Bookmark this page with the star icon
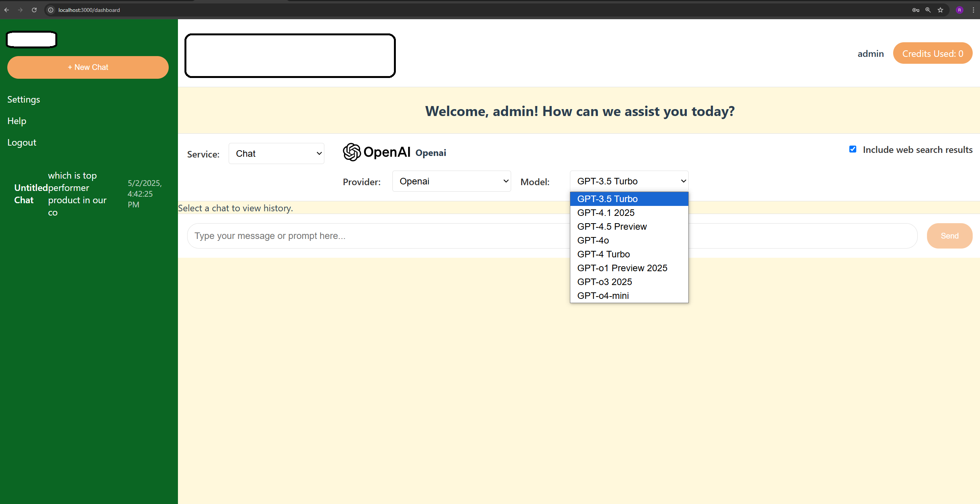980x504 pixels. coord(940,10)
